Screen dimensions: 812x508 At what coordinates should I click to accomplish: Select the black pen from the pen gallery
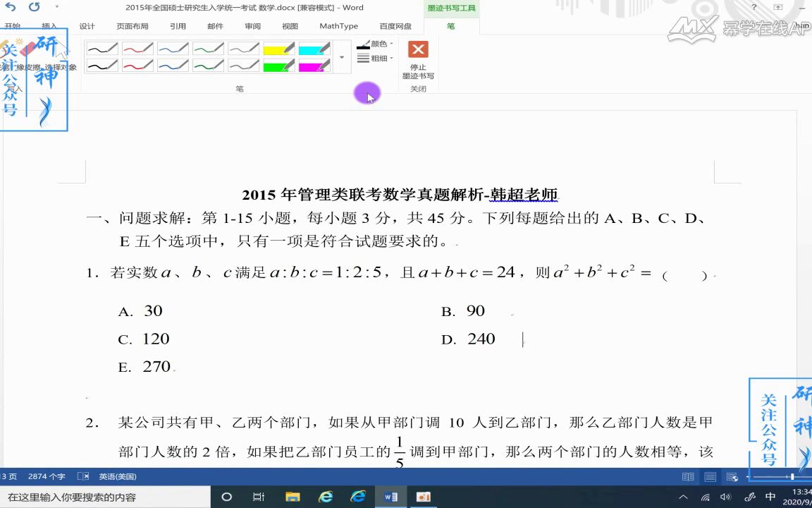102,48
